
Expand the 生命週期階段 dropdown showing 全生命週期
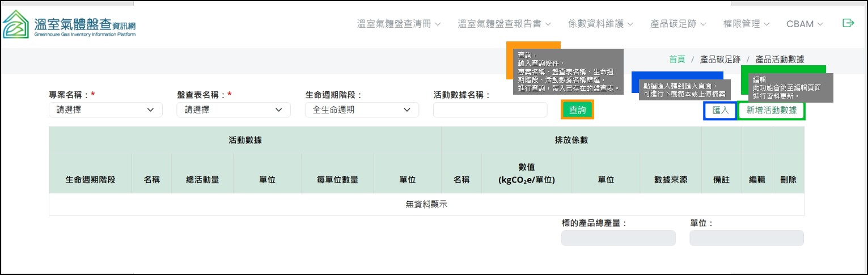(362, 110)
